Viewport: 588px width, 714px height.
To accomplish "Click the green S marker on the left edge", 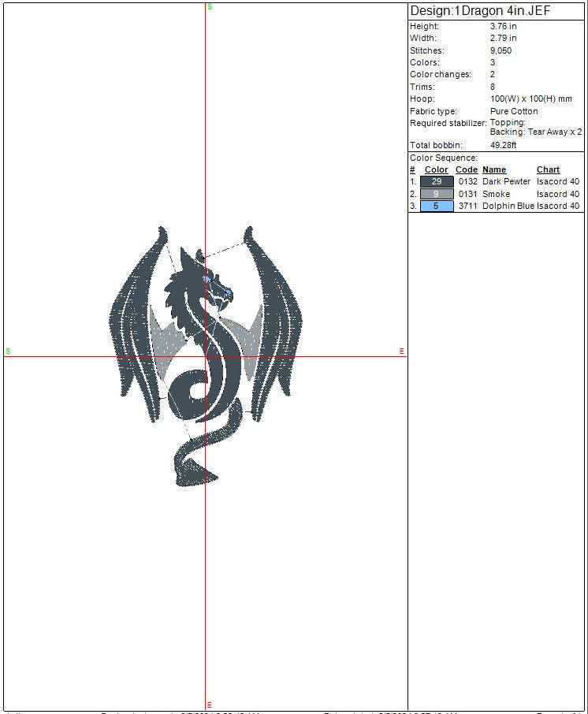I will [8, 351].
